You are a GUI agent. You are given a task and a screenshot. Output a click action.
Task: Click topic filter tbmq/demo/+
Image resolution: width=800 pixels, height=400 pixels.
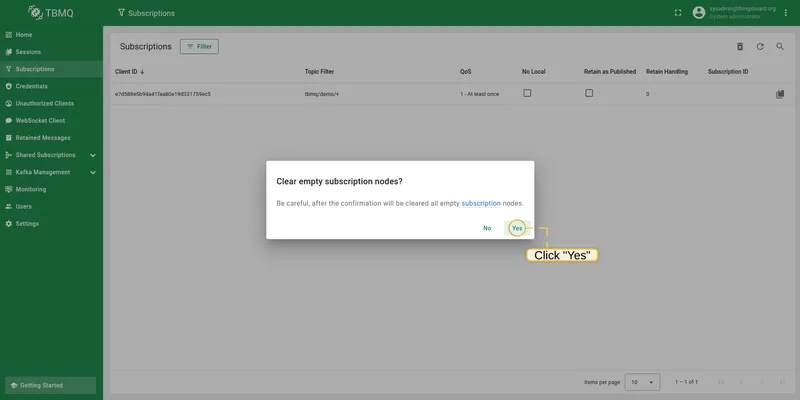click(322, 94)
